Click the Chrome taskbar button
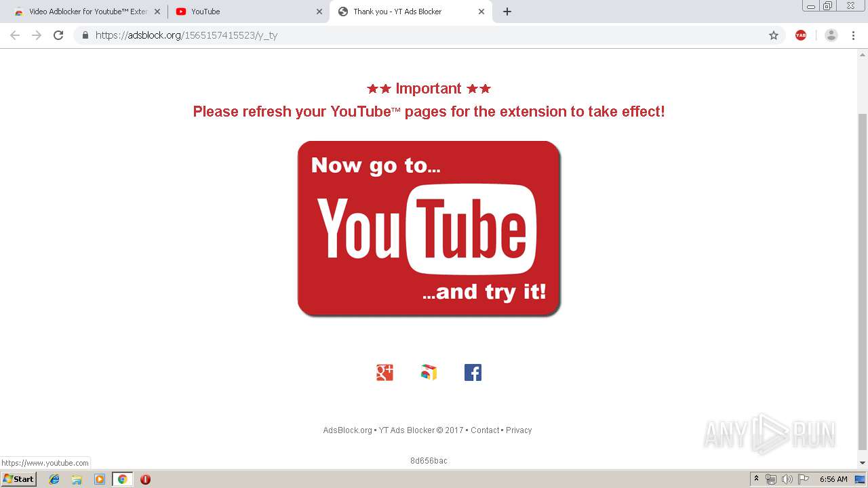Image resolution: width=868 pixels, height=488 pixels. coord(123,479)
